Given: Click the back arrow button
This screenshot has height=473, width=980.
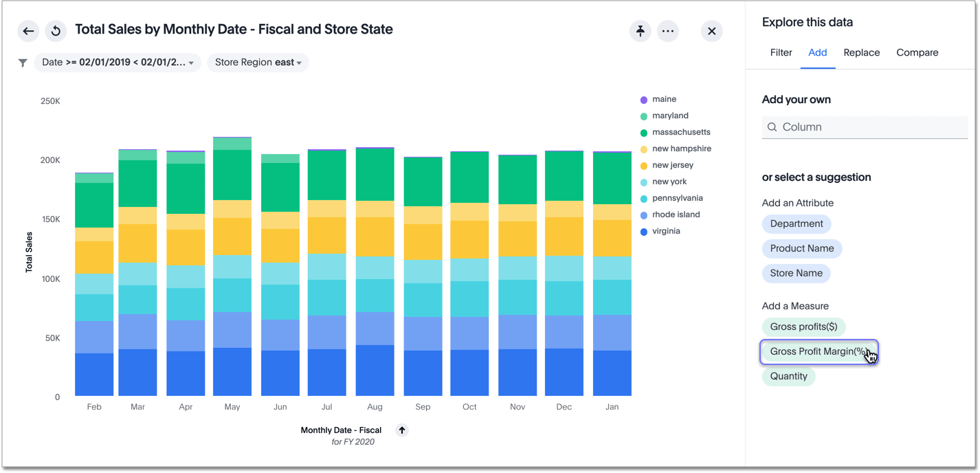Looking at the screenshot, I should 28,31.
